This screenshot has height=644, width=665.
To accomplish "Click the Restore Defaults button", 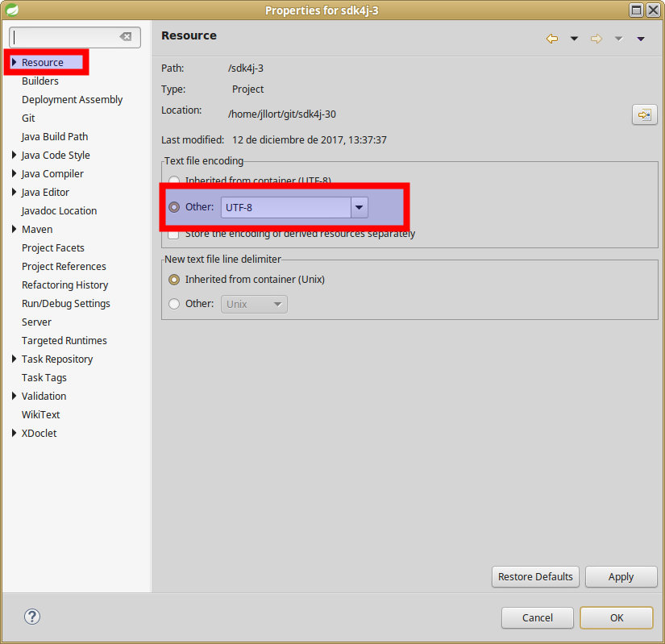I will point(535,576).
